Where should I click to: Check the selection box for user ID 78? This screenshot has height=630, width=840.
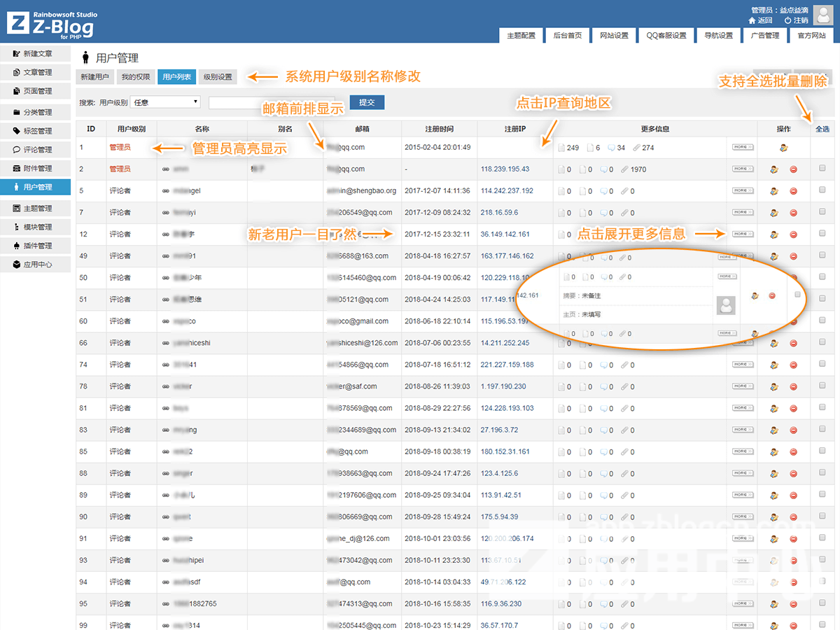point(822,386)
